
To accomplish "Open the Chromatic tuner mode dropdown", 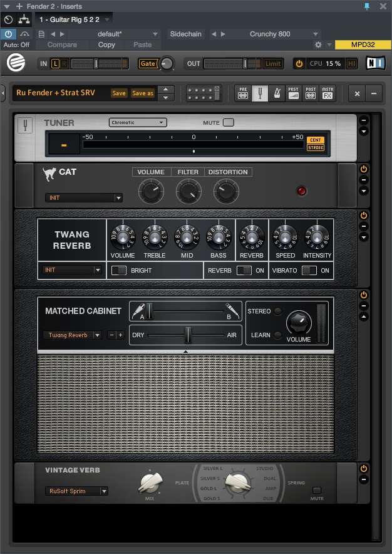I will (x=138, y=123).
